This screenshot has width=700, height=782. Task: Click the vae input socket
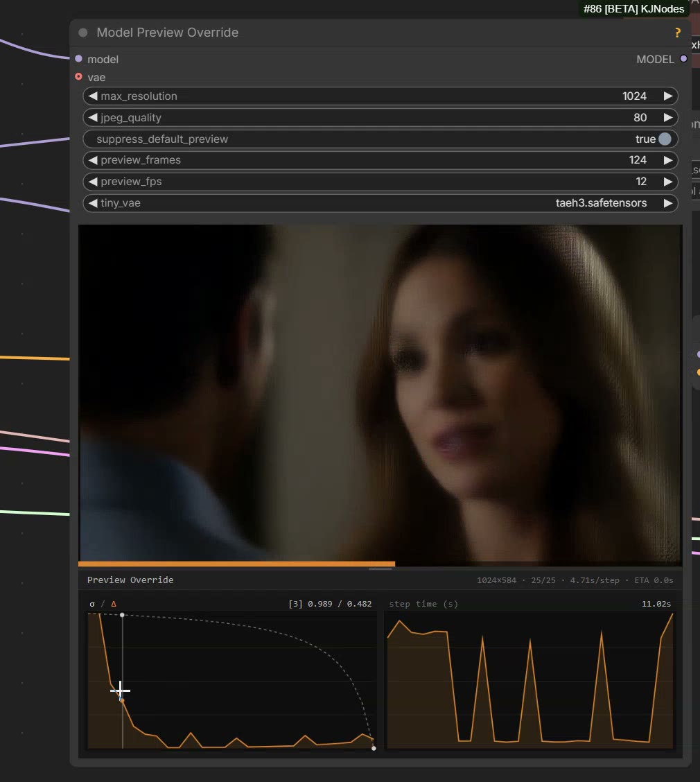click(x=78, y=77)
